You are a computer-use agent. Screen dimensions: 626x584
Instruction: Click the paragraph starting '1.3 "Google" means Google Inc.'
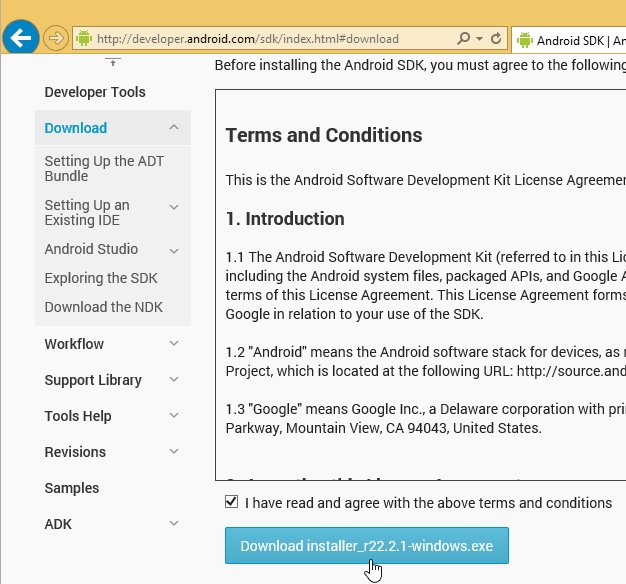click(x=426, y=419)
